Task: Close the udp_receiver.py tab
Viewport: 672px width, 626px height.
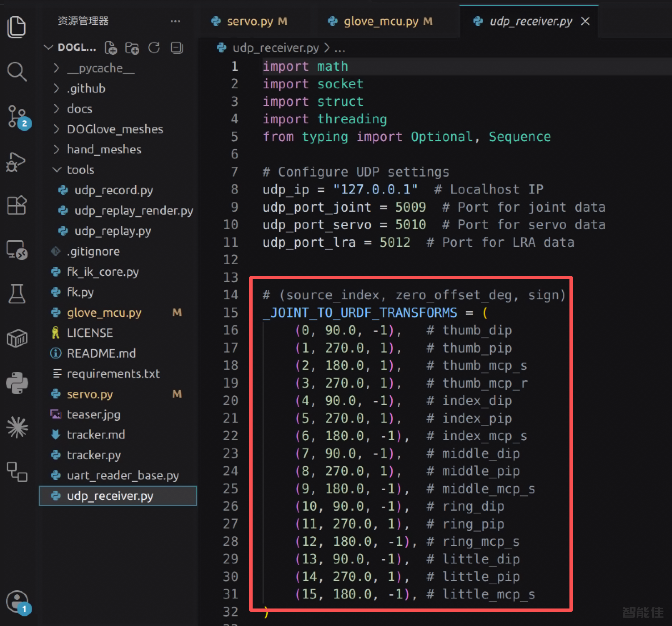Action: tap(585, 21)
